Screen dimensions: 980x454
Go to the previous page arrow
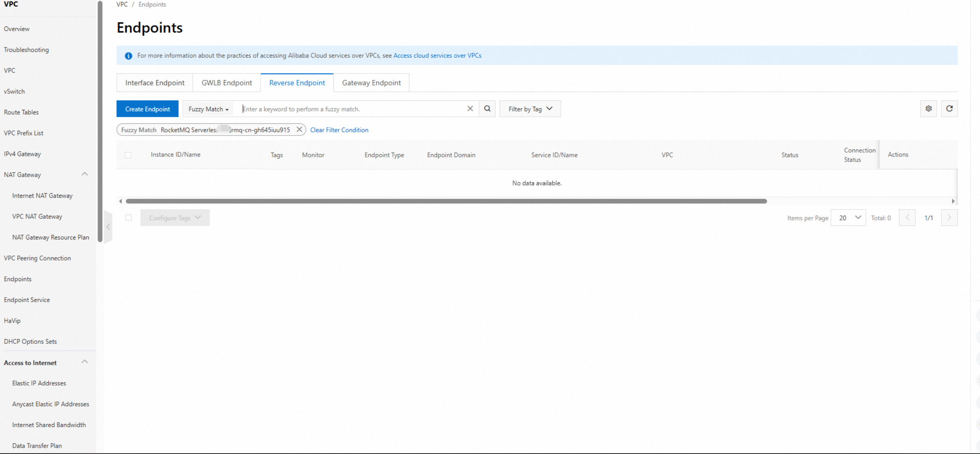pos(907,218)
